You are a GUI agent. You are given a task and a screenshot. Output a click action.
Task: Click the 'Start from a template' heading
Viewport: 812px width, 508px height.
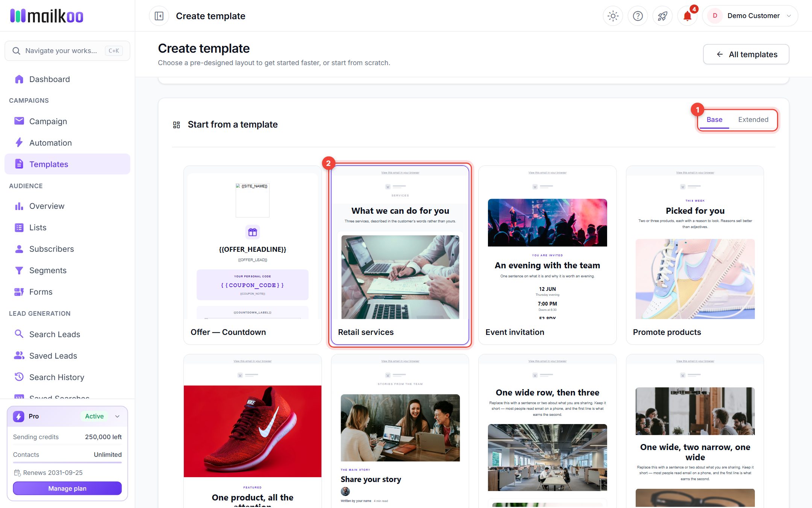coord(233,125)
